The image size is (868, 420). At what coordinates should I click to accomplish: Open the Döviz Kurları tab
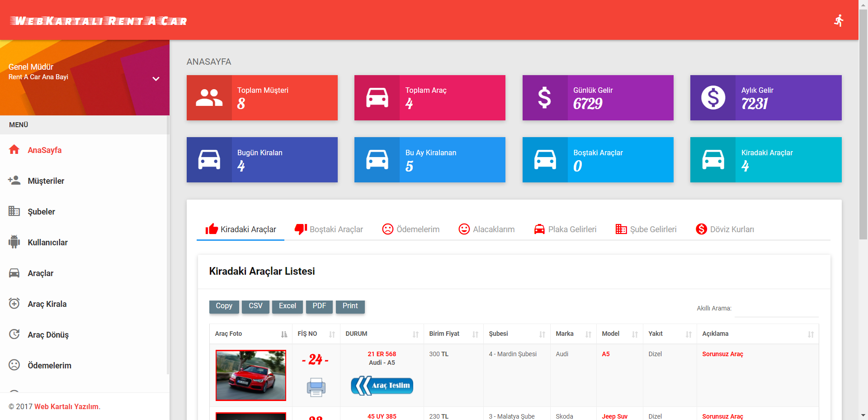pyautogui.click(x=725, y=229)
